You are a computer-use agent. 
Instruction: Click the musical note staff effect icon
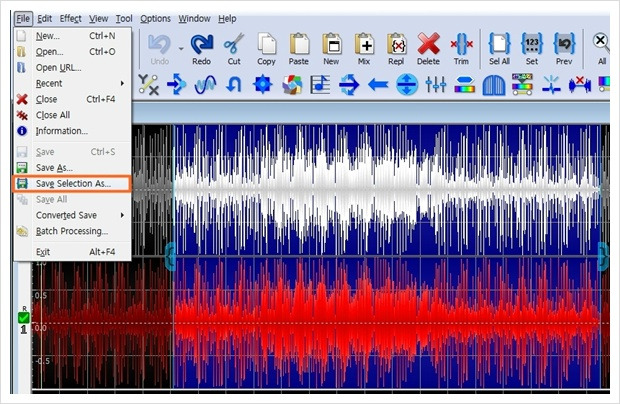pyautogui.click(x=320, y=85)
